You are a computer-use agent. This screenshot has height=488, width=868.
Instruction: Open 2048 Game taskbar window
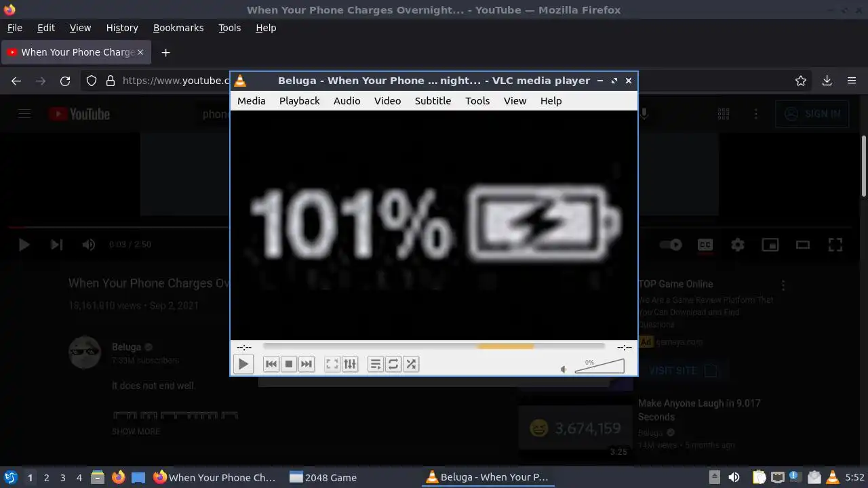323,477
